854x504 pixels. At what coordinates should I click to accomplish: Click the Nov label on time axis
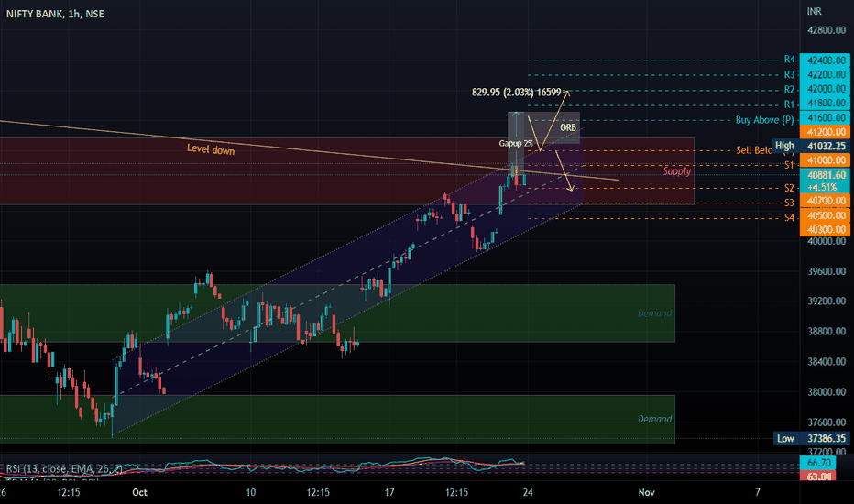pos(647,492)
